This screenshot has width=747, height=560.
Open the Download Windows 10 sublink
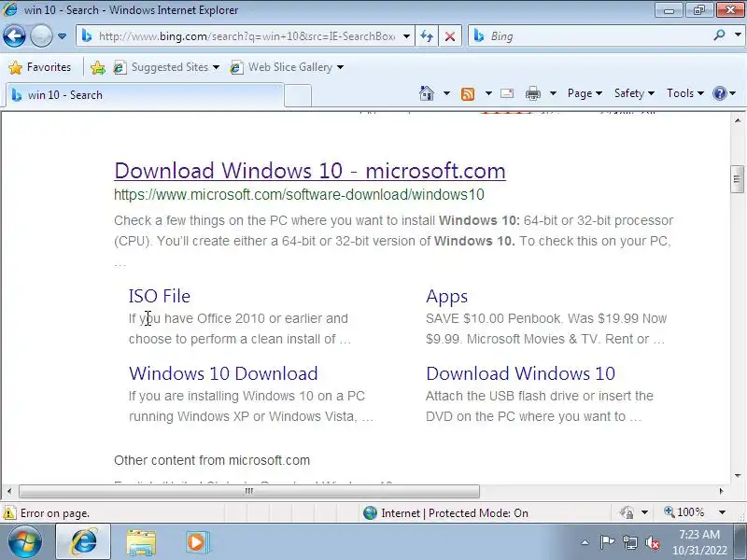point(520,373)
